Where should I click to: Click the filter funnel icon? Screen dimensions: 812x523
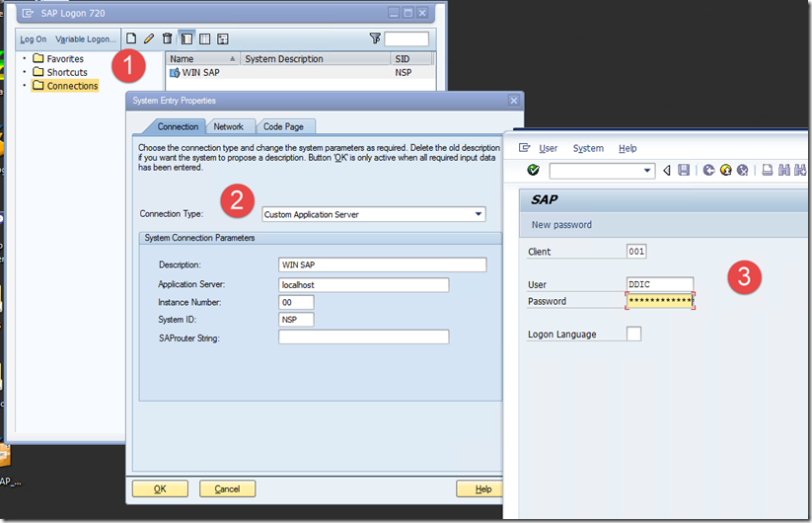coord(375,38)
